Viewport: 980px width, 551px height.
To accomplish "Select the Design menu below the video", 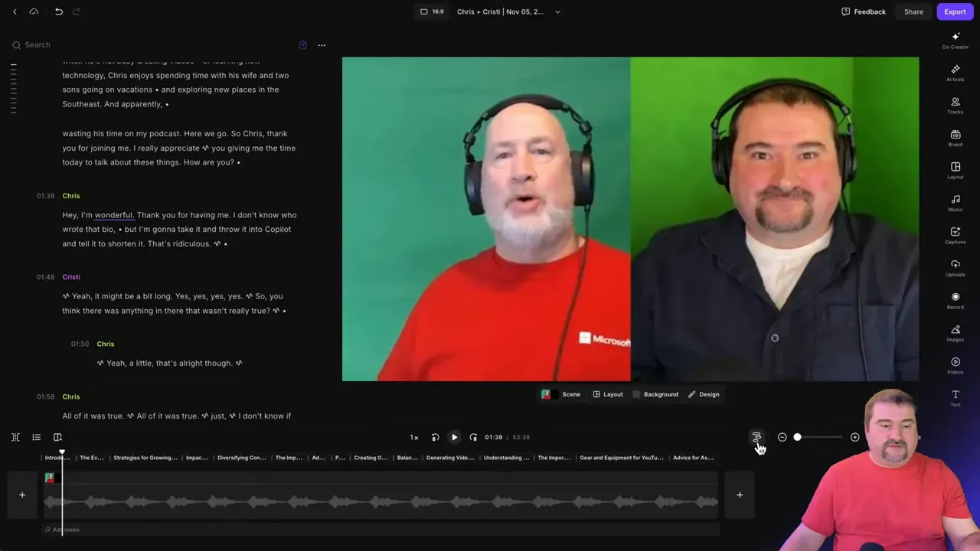I will pyautogui.click(x=704, y=394).
